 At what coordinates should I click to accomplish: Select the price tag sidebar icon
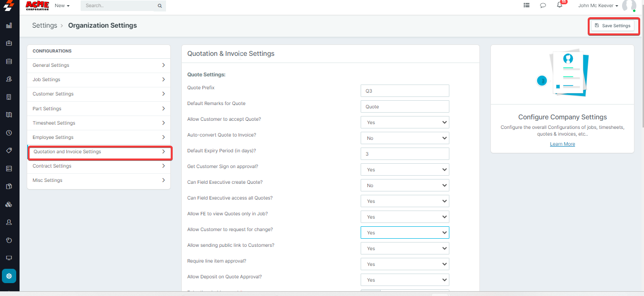(9, 150)
